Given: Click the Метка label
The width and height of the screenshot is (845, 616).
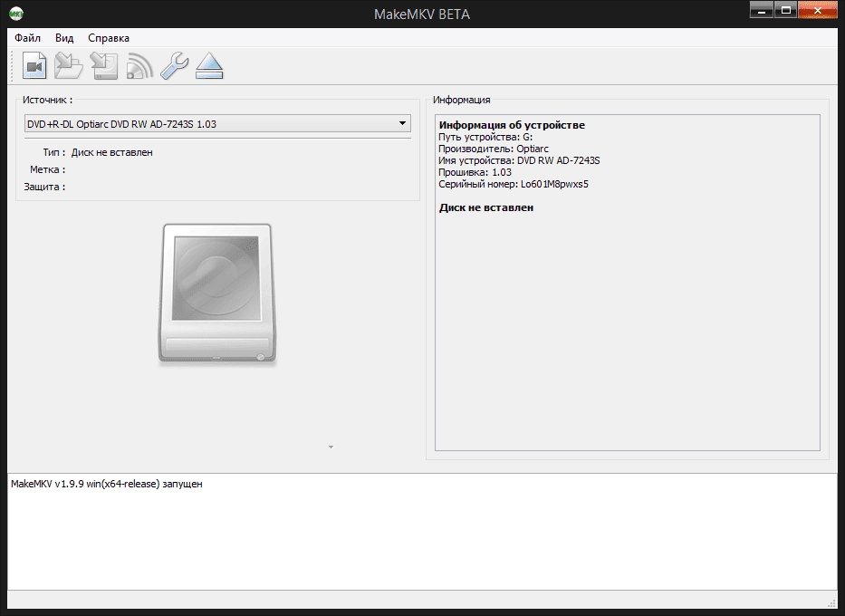Looking at the screenshot, I should pos(47,169).
